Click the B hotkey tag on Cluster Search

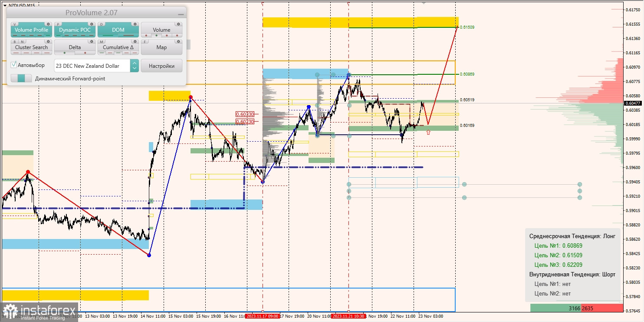click(14, 42)
